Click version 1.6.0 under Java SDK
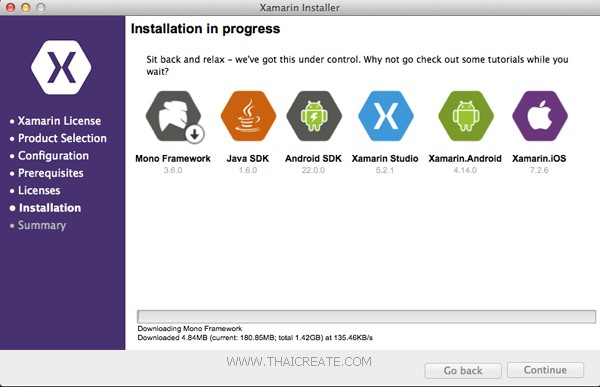 248,170
